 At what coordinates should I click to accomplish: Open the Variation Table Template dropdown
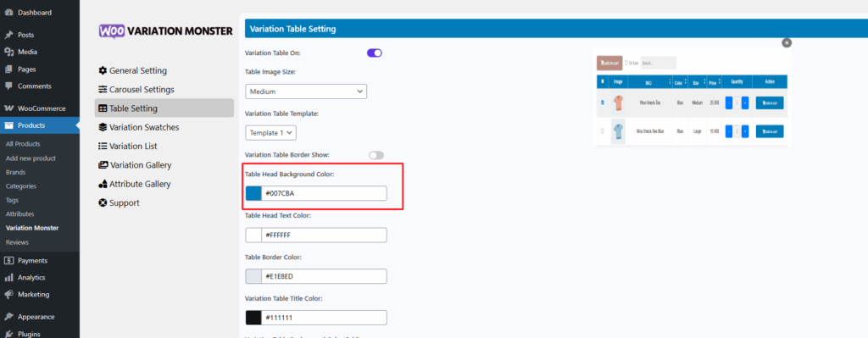271,133
